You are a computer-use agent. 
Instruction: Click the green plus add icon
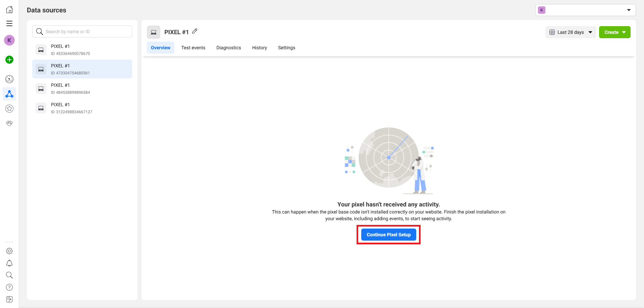[x=9, y=60]
